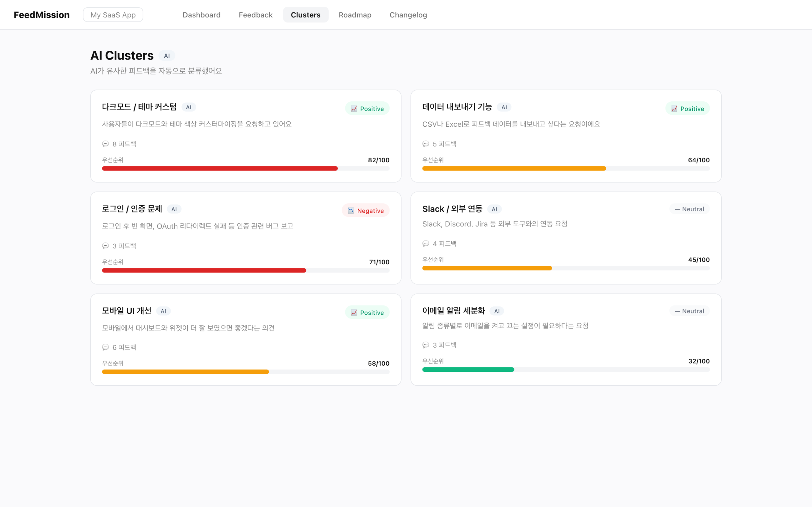Select the 로그인 / 인증 문제 cluster card

pos(245,238)
